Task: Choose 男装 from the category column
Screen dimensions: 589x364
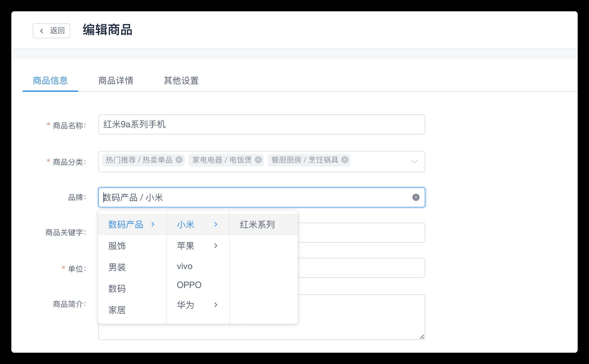Action: click(117, 267)
